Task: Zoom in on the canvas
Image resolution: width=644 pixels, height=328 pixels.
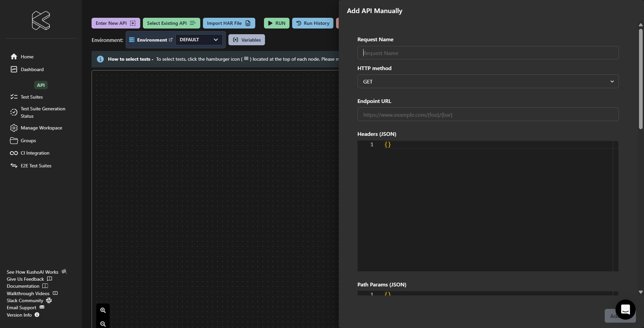Action: (103, 310)
